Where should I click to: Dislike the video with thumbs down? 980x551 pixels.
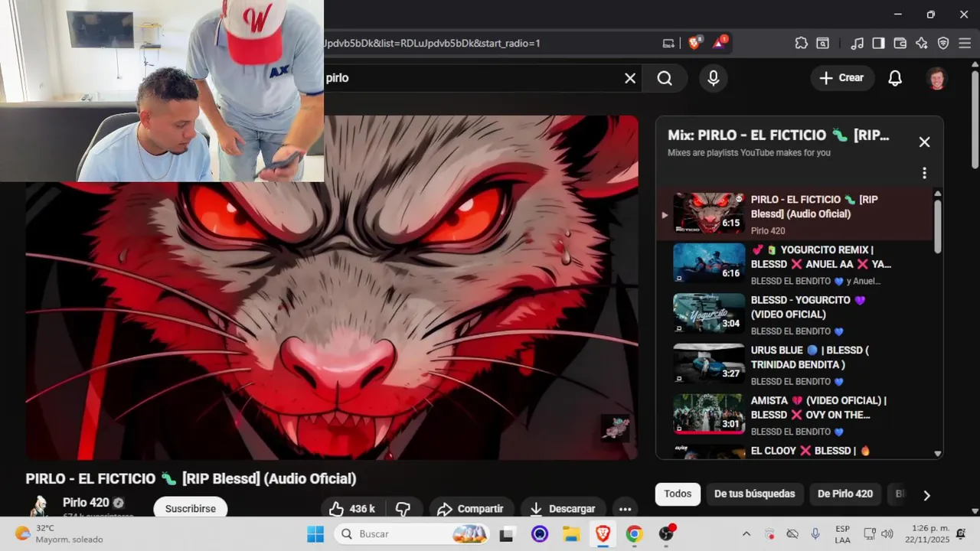tap(403, 509)
